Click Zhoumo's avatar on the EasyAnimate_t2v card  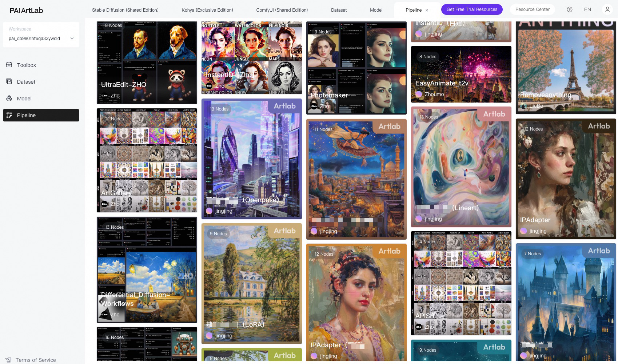coord(419,94)
